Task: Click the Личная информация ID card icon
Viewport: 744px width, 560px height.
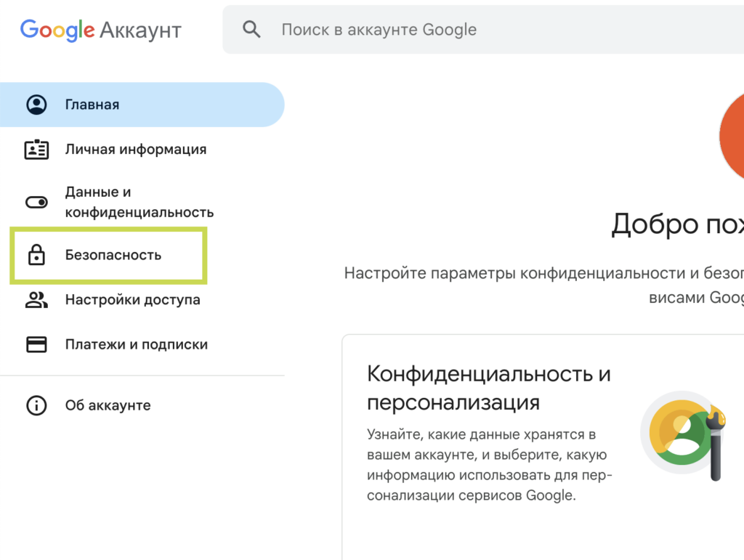Action: (x=36, y=150)
